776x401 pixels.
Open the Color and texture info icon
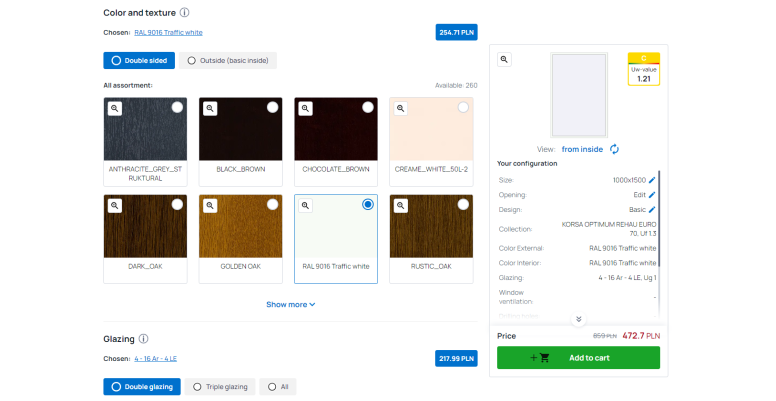coord(184,12)
